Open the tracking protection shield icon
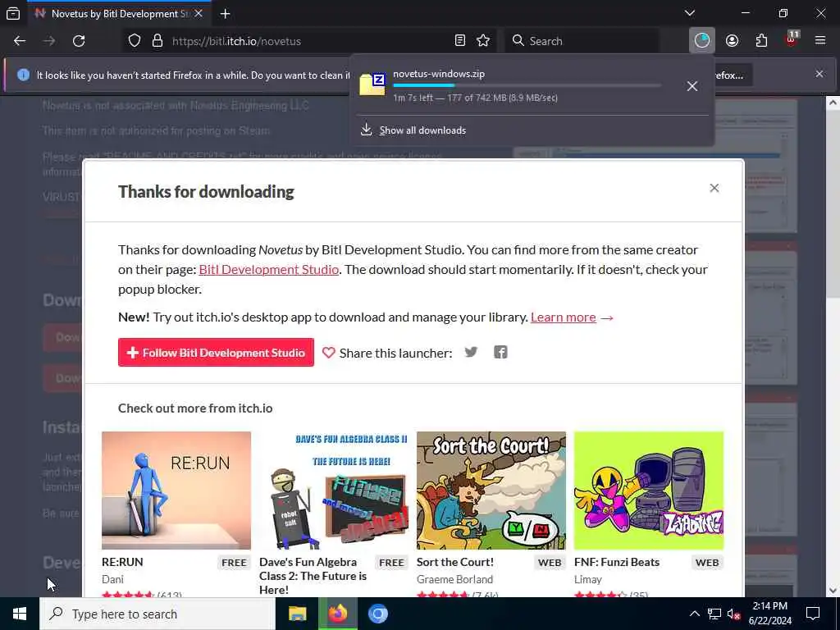The height and width of the screenshot is (630, 840). click(135, 41)
